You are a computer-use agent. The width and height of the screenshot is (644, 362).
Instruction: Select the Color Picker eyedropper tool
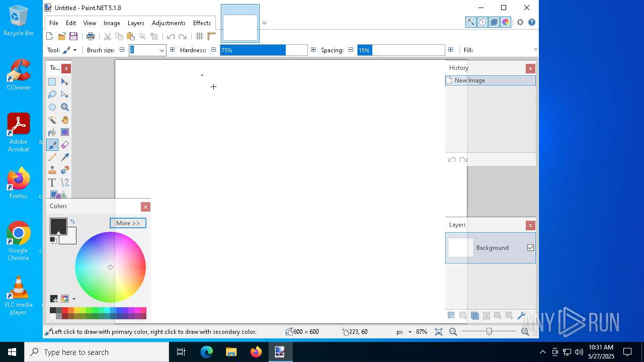point(65,157)
